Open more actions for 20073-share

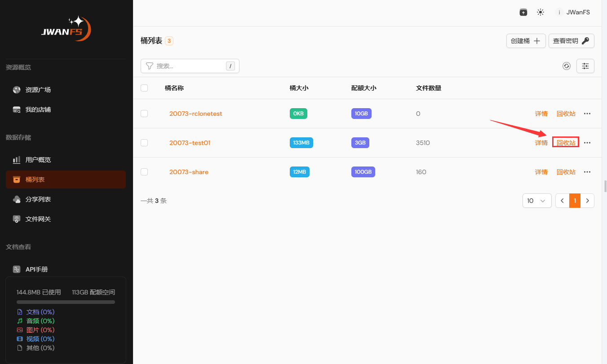587,172
